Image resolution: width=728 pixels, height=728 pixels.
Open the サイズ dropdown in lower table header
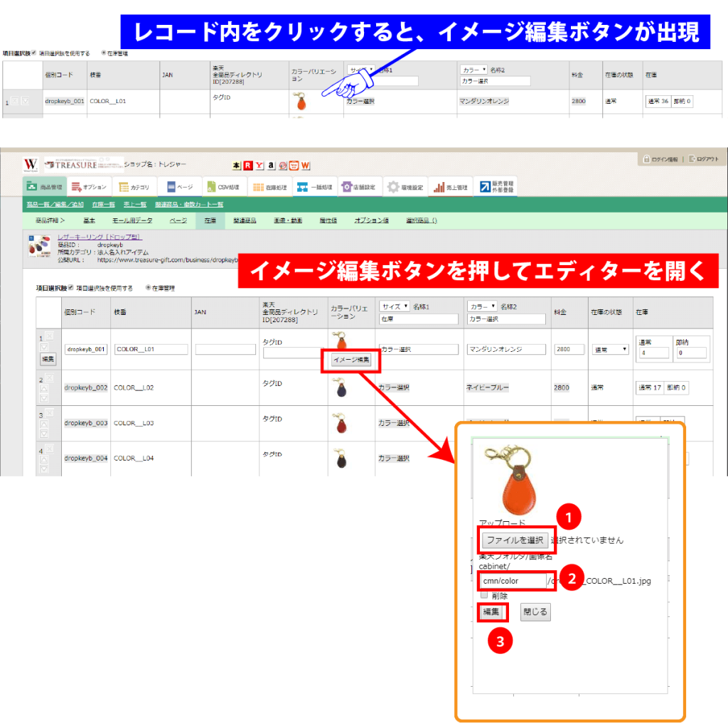(x=395, y=306)
